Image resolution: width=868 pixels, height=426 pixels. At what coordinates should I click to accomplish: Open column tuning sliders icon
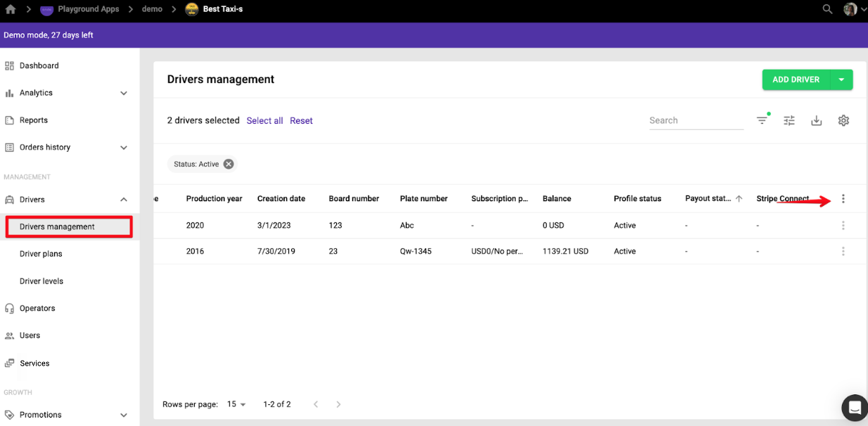tap(789, 121)
